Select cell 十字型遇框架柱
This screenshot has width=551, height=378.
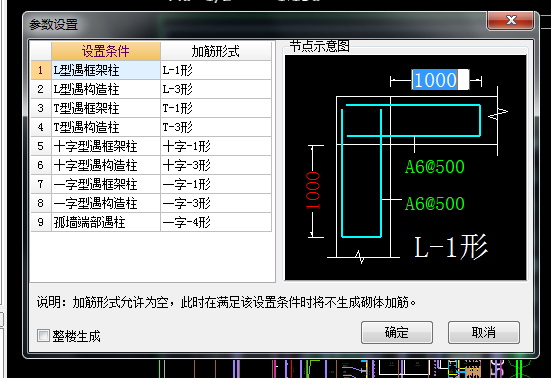point(106,146)
